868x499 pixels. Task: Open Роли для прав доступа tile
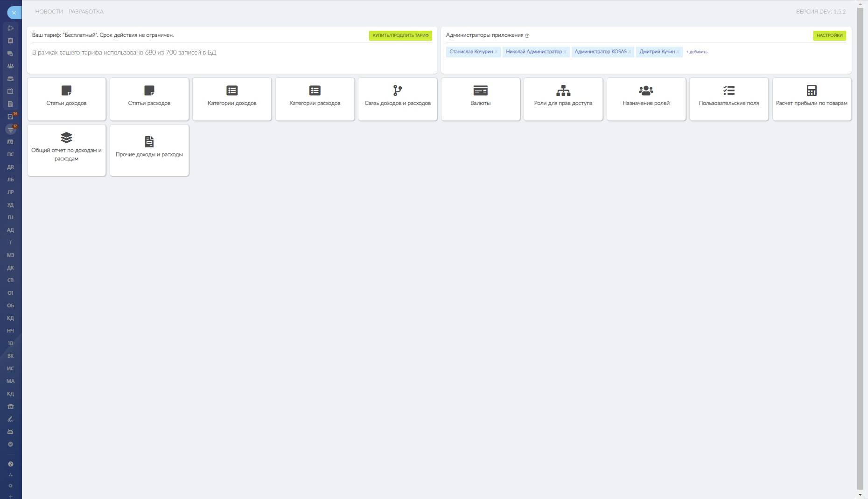pyautogui.click(x=563, y=99)
